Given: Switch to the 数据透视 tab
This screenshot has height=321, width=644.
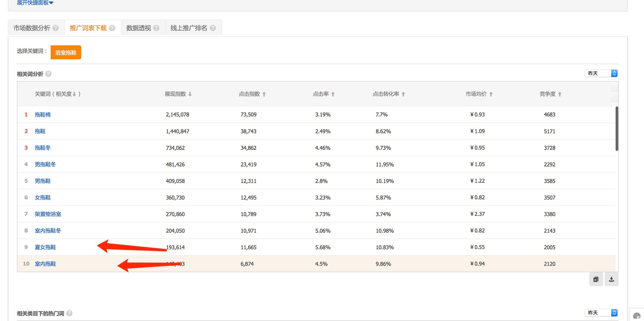Looking at the screenshot, I should tap(139, 28).
